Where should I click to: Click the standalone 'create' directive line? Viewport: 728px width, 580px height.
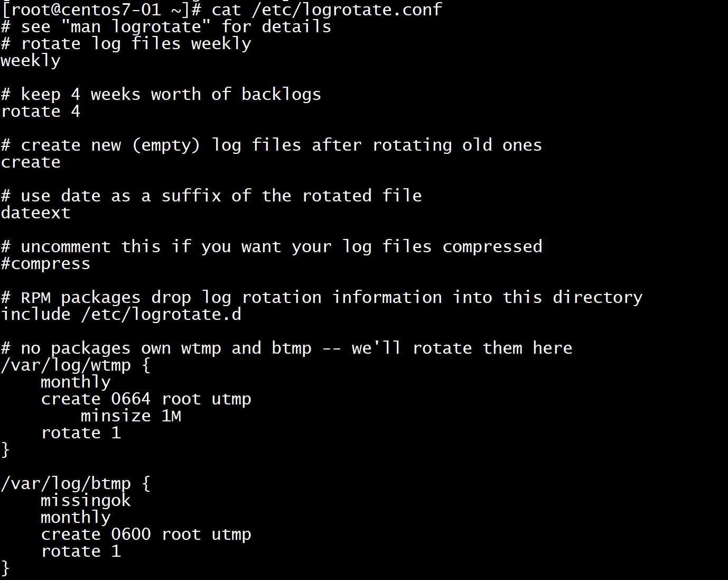pyautogui.click(x=31, y=162)
